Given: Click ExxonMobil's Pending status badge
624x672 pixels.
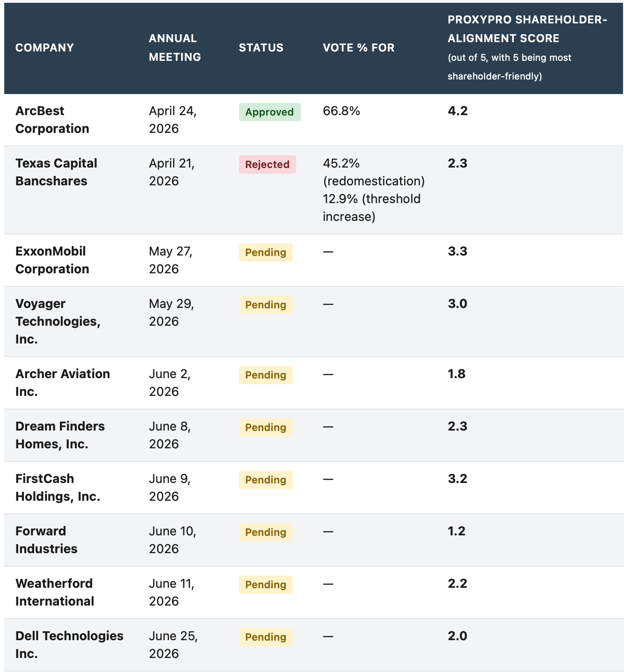Looking at the screenshot, I should click(266, 253).
